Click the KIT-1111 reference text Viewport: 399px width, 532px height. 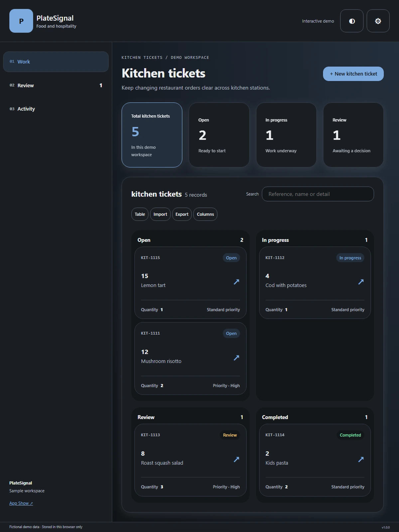click(x=150, y=333)
